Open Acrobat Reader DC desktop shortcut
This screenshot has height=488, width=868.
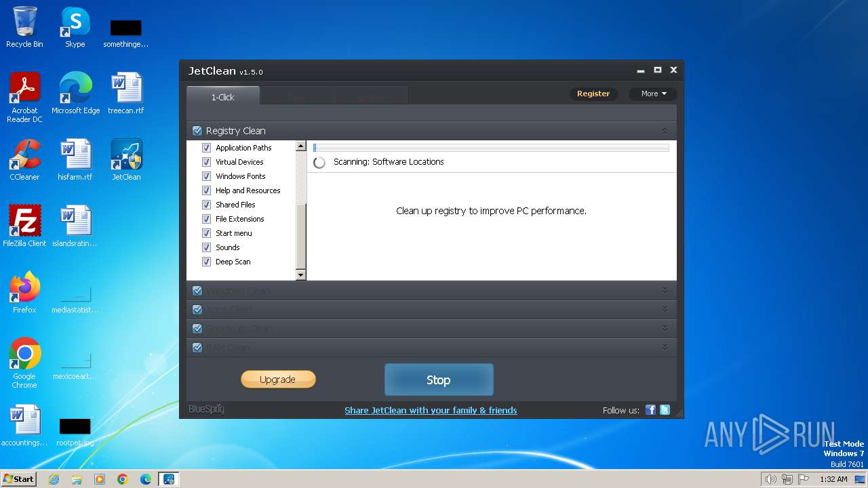[x=24, y=98]
